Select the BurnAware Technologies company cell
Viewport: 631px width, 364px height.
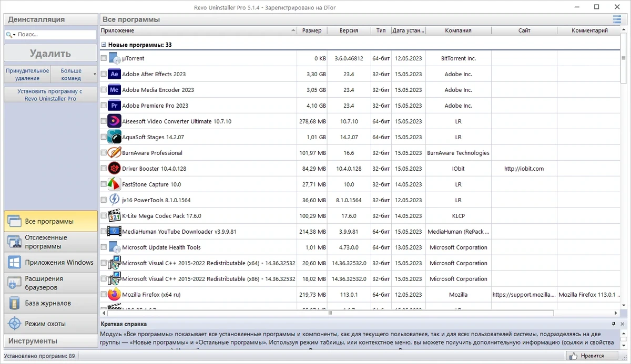click(x=458, y=153)
